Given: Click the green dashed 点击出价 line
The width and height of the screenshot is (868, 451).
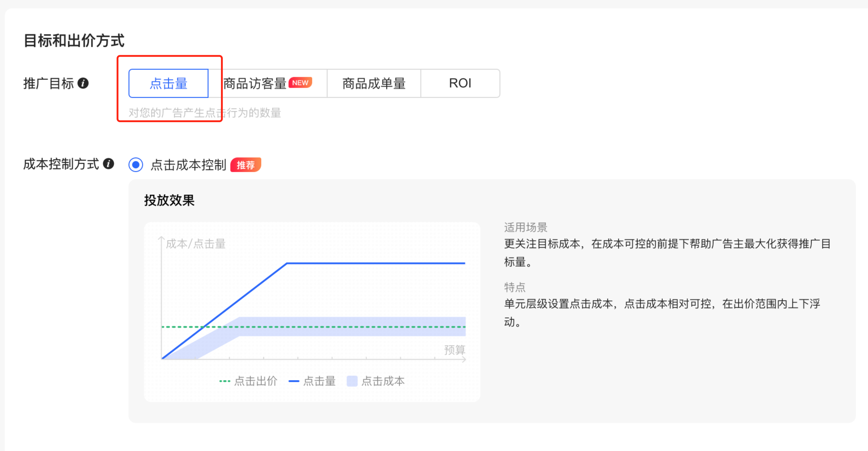Looking at the screenshot, I should coord(313,327).
